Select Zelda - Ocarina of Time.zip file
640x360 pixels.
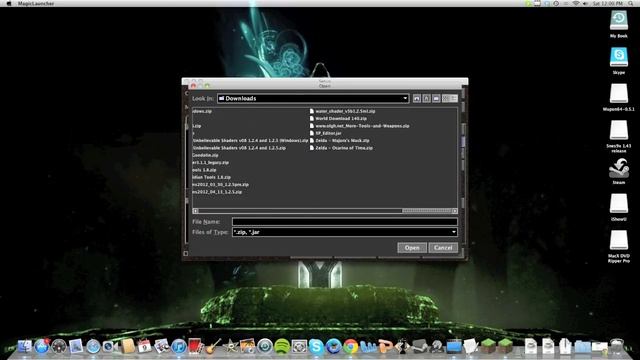pyautogui.click(x=341, y=148)
